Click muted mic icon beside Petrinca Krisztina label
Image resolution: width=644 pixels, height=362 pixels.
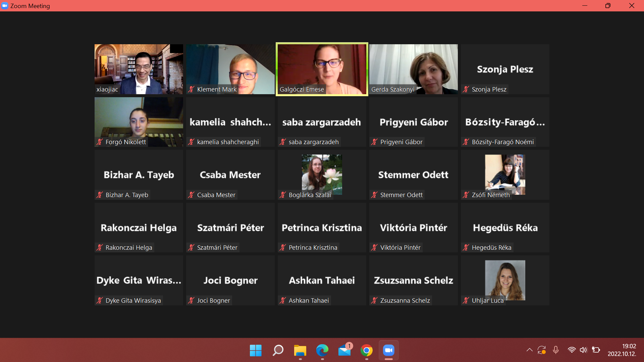pyautogui.click(x=283, y=247)
